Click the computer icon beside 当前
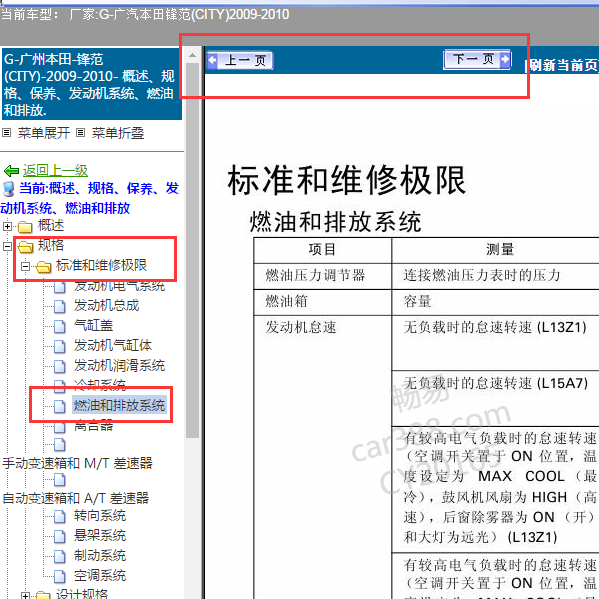The width and height of the screenshot is (599, 599). click(8, 189)
